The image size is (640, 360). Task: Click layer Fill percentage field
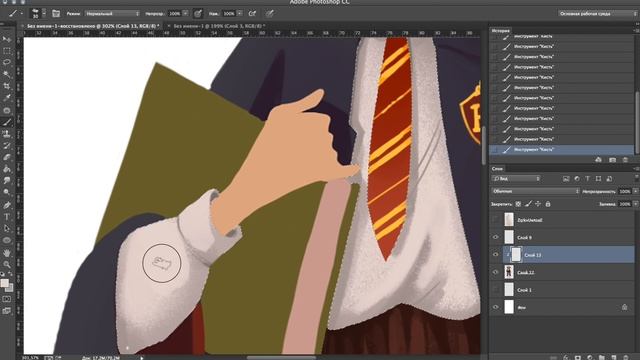(x=624, y=204)
